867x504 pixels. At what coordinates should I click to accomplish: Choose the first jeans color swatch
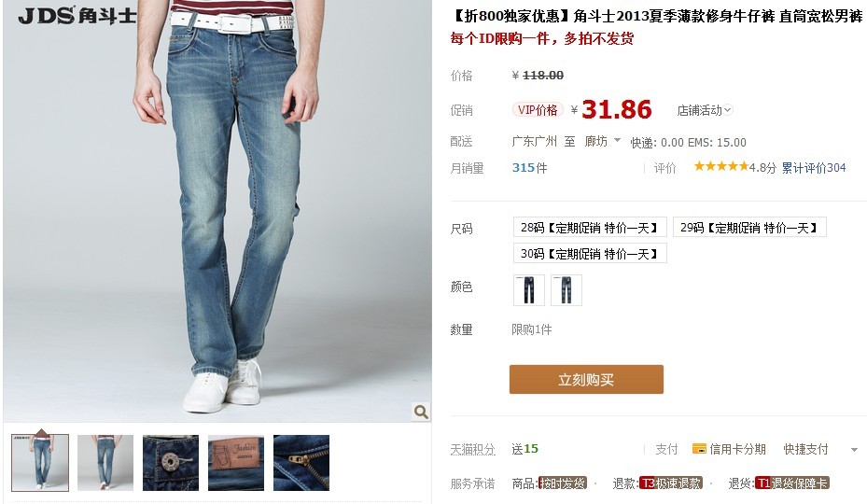[x=529, y=290]
